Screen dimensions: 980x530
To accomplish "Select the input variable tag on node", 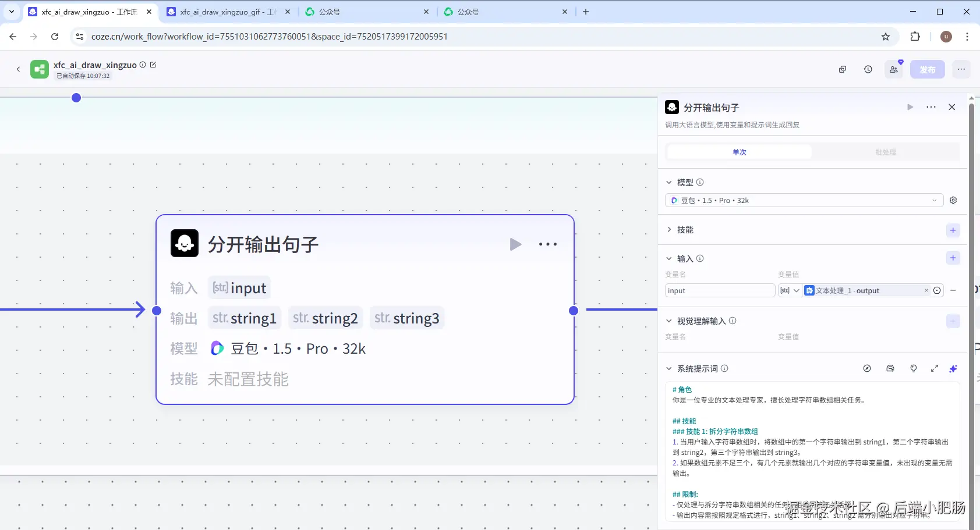I will (x=239, y=288).
